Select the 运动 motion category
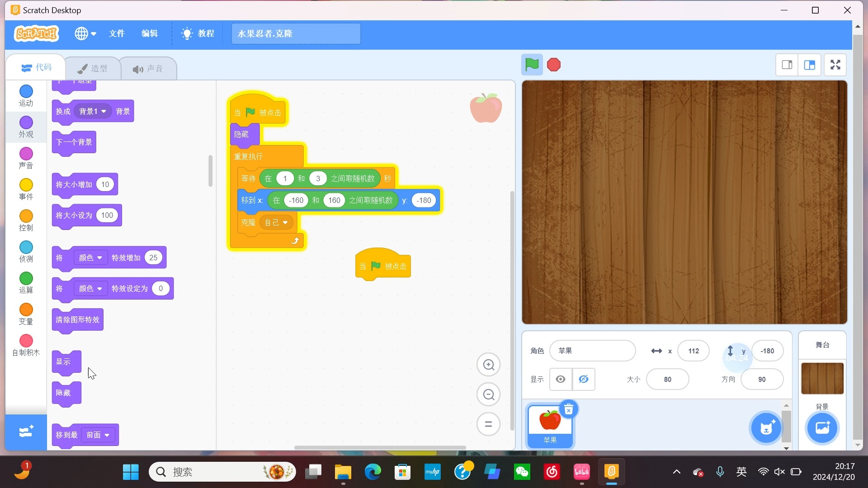Viewport: 868px width, 488px height. pos(26,96)
